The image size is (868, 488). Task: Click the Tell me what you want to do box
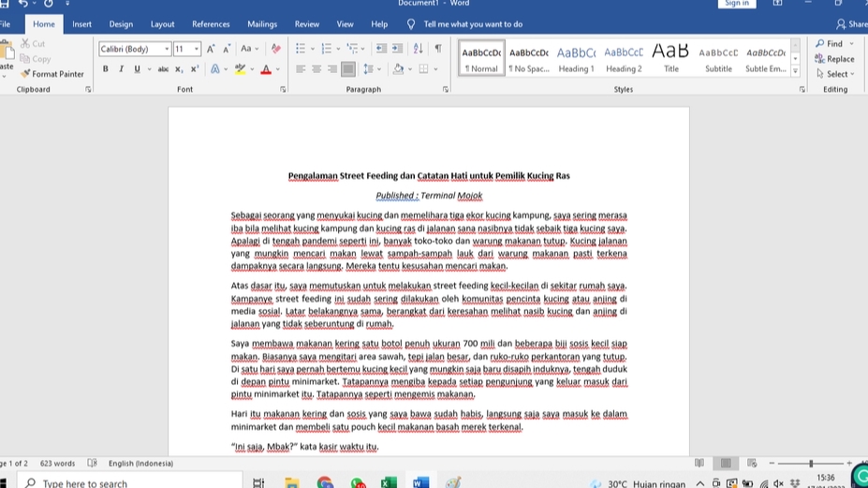[x=473, y=24]
